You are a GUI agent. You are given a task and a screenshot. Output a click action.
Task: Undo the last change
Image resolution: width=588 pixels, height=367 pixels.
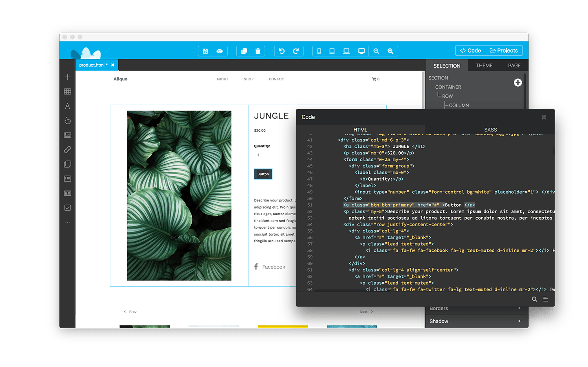(x=281, y=51)
